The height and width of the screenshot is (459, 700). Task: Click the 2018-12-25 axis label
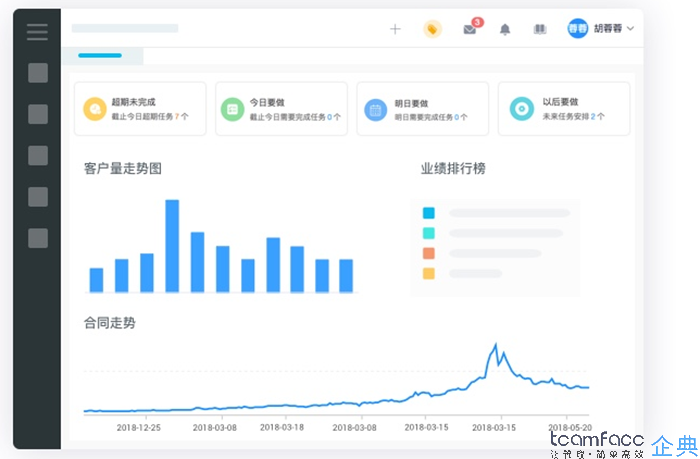(x=138, y=427)
